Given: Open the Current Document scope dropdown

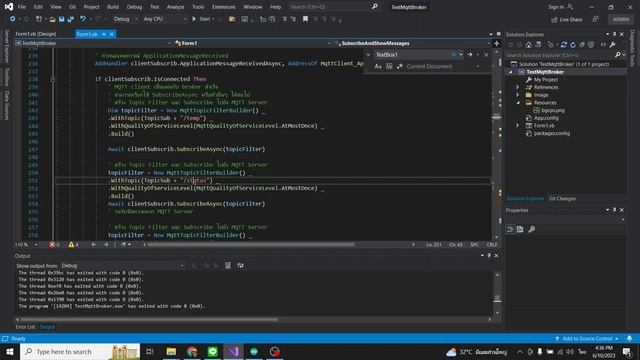Looking at the screenshot, I should 443,66.
